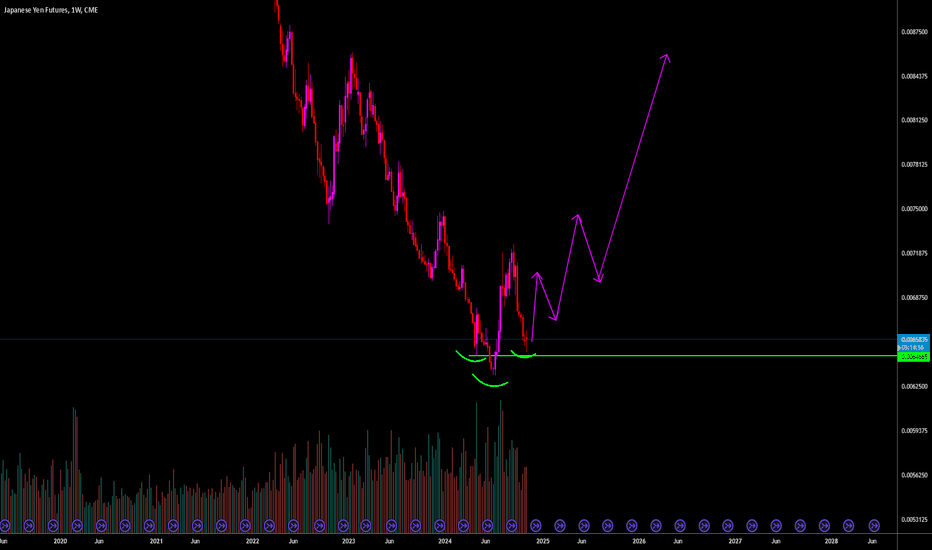Click the 0.0075000 price axis label

pyautogui.click(x=914, y=209)
